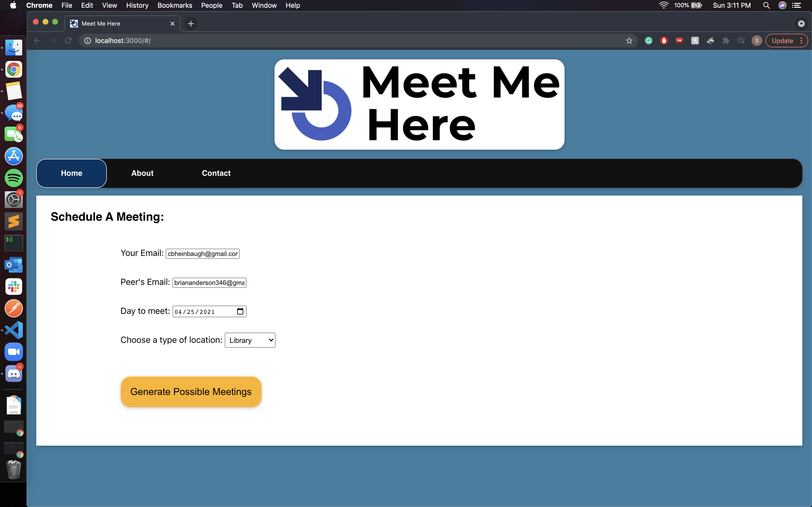Open the Extensions puzzle-piece menu
Viewport: 812px width, 507px height.
coord(726,41)
